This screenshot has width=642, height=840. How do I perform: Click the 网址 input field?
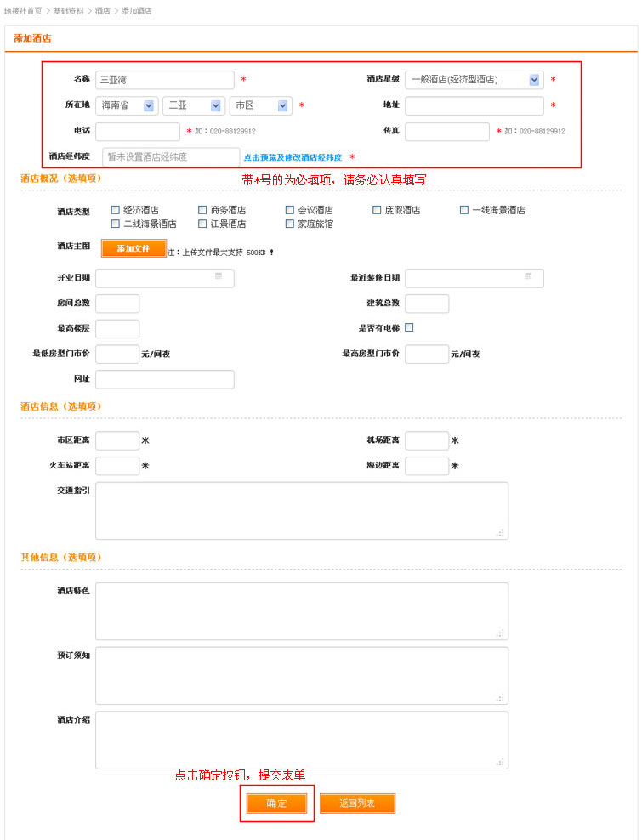pos(164,379)
